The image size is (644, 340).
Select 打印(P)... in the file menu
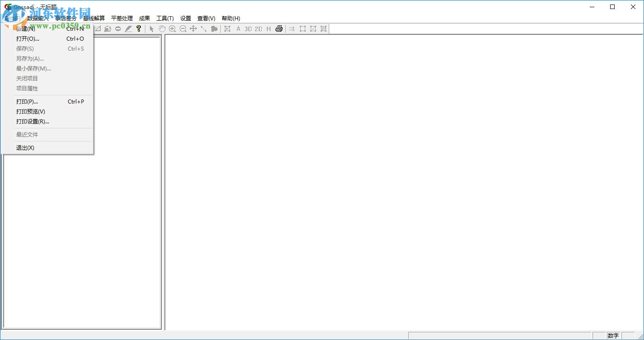point(27,102)
